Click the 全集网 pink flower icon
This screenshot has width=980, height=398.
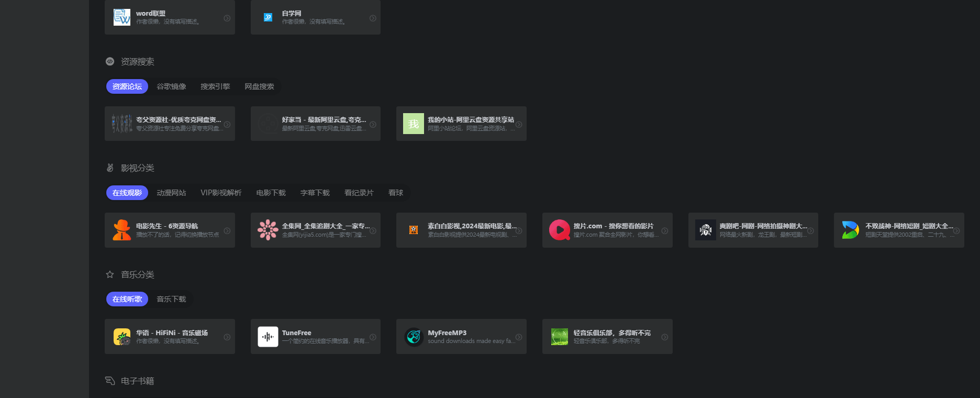(268, 230)
